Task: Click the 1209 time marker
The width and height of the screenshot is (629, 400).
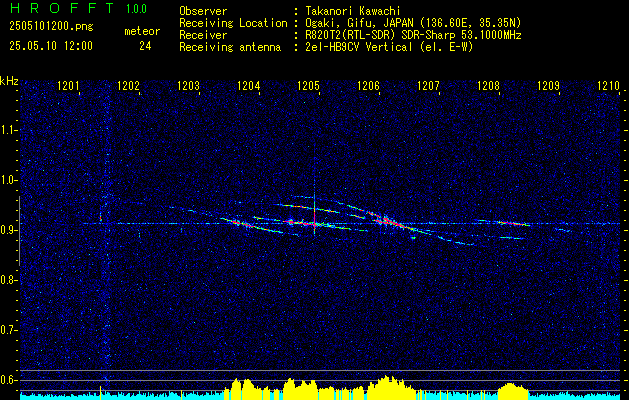Action: point(548,86)
